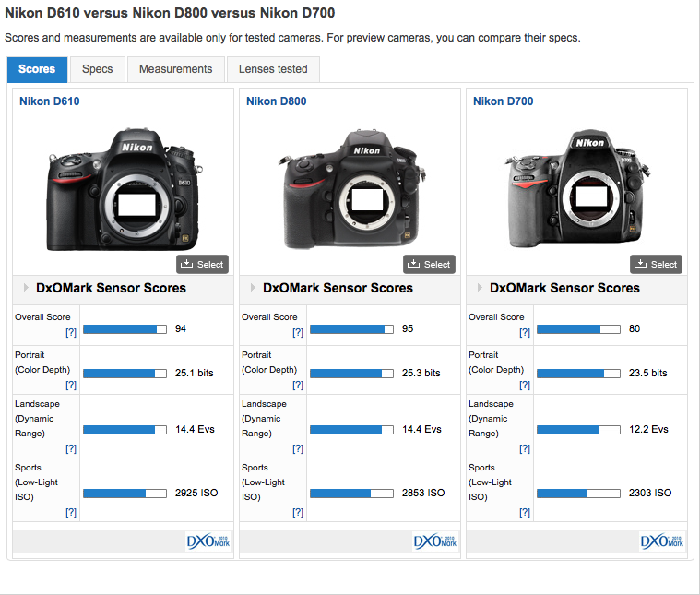The height and width of the screenshot is (595, 700).
Task: Open help [?] for D610 Sports Low-Light ISO
Action: pyautogui.click(x=71, y=512)
